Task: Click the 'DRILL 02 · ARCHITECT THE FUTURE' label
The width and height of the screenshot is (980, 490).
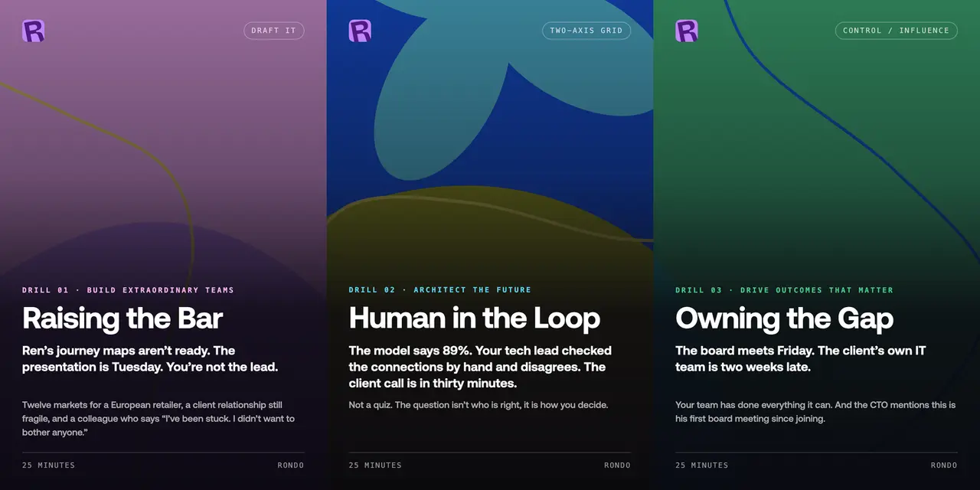Action: [440, 290]
